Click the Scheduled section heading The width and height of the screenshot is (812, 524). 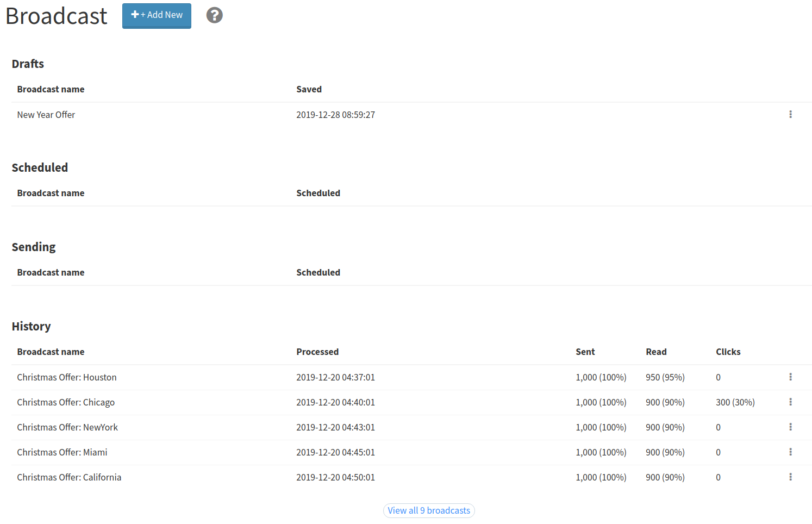40,167
